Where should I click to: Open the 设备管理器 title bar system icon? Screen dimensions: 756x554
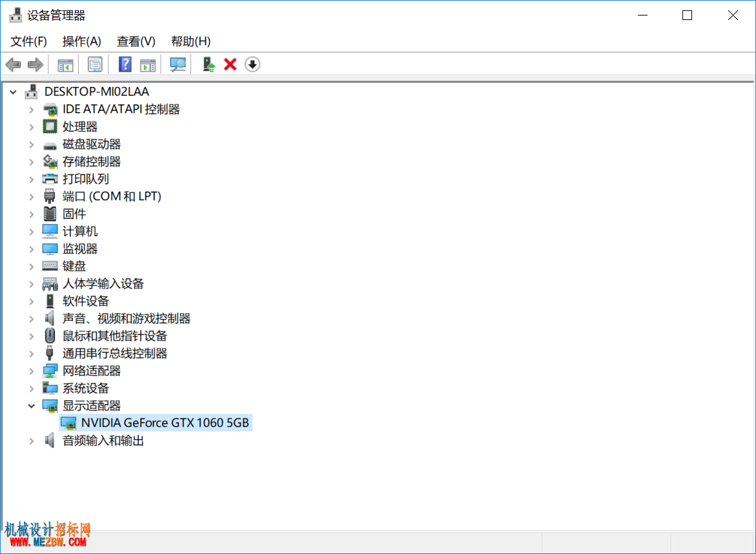click(15, 15)
